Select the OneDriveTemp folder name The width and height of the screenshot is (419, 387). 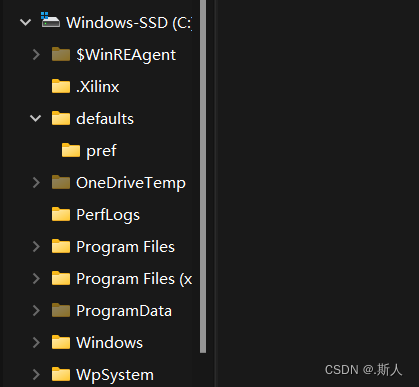point(131,183)
